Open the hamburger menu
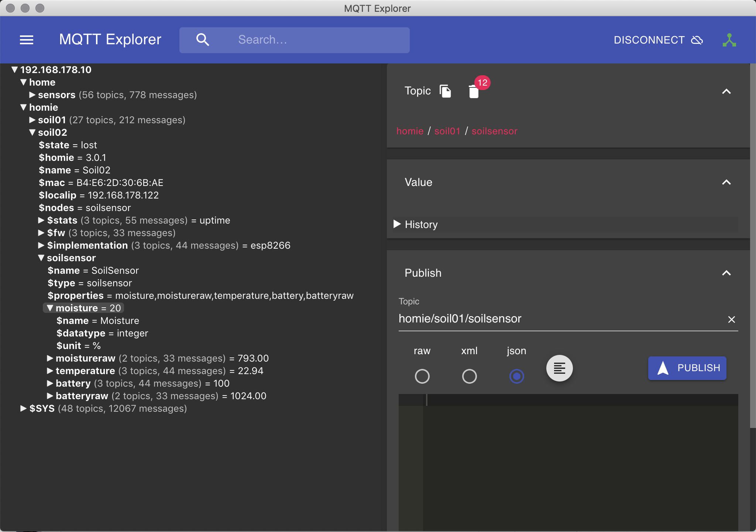 [27, 40]
